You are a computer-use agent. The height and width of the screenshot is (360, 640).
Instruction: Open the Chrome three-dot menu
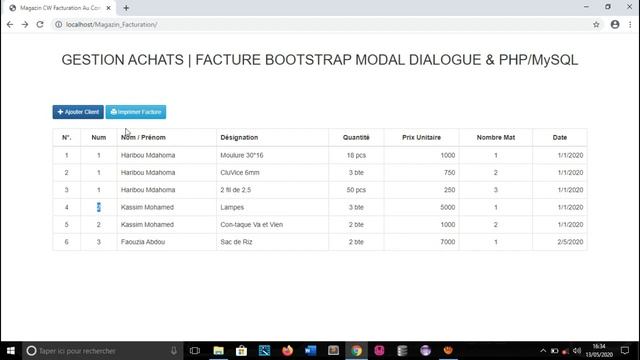pyautogui.click(x=630, y=24)
